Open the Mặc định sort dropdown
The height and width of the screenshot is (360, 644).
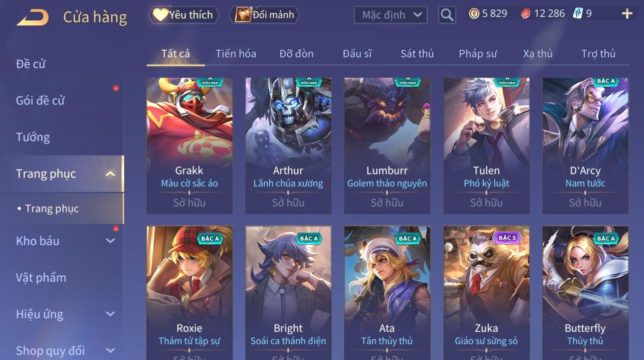(391, 15)
